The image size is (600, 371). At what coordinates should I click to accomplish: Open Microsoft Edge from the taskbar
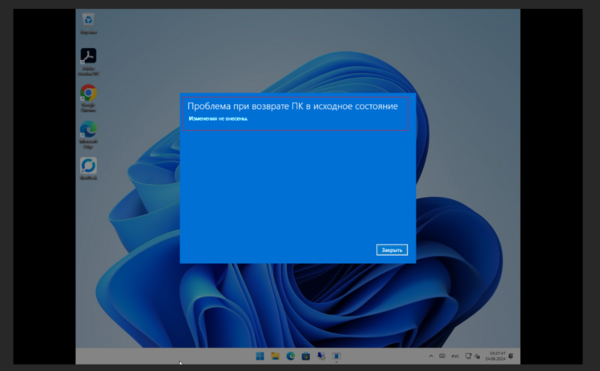(x=290, y=356)
